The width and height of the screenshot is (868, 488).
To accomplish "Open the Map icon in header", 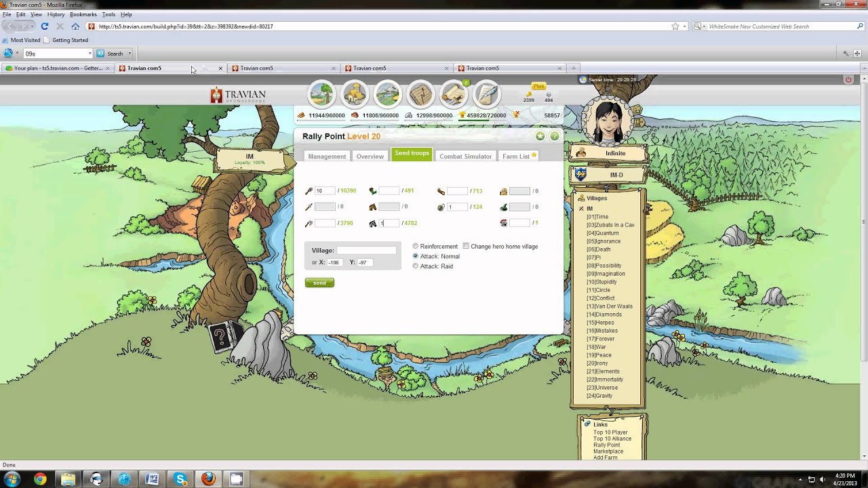I will pyautogui.click(x=388, y=95).
